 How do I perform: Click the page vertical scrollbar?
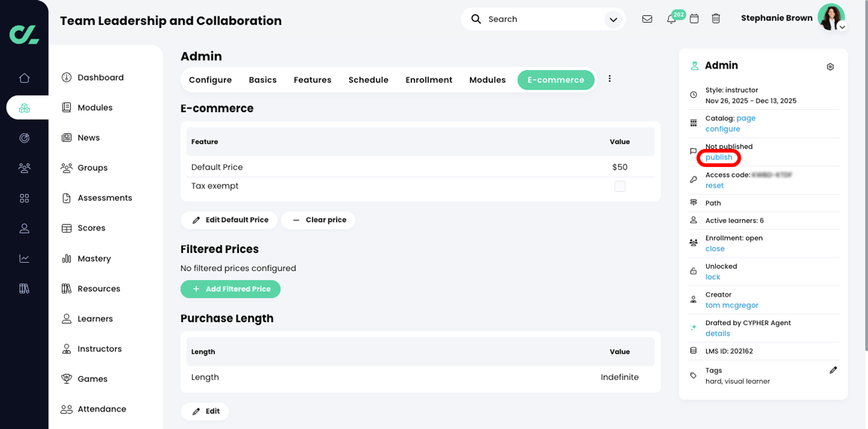pos(865,176)
